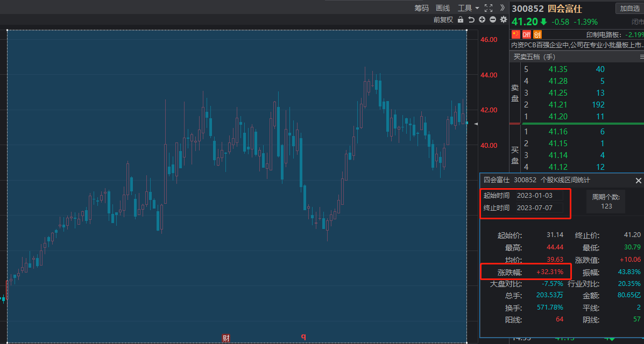Viewport: 644px width, 344px height.
Task: Click the CNY currency badge
Action: pyautogui.click(x=526, y=34)
